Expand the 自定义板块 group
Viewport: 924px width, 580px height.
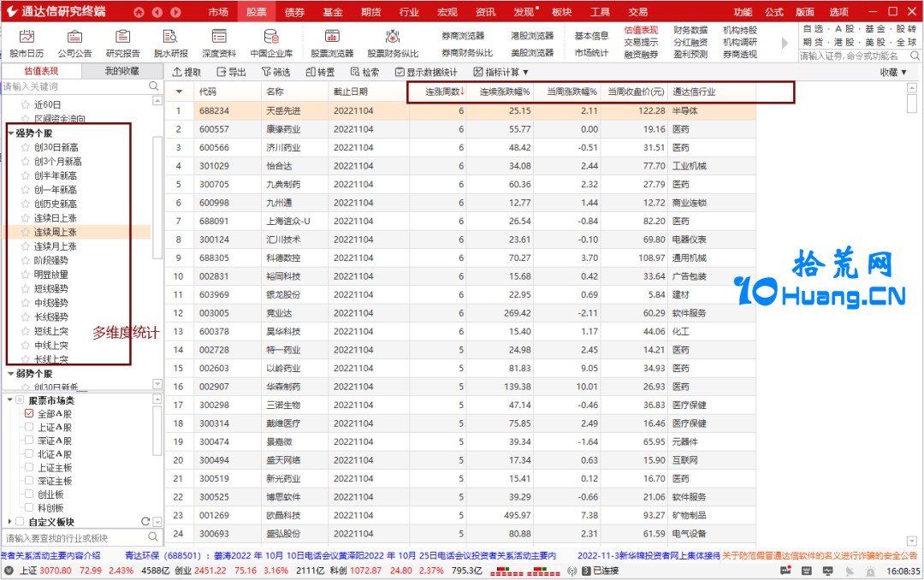pyautogui.click(x=10, y=522)
